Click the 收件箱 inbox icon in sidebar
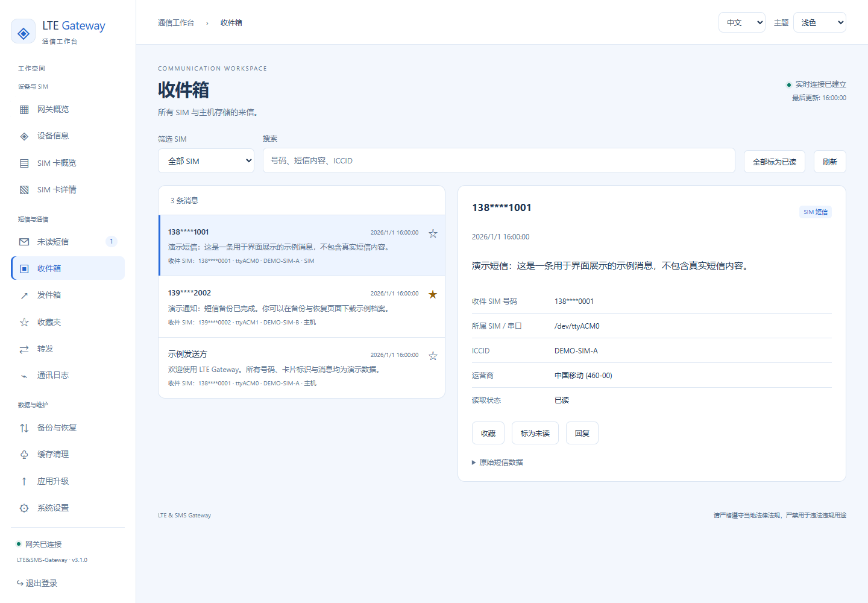Image resolution: width=868 pixels, height=603 pixels. (x=24, y=269)
